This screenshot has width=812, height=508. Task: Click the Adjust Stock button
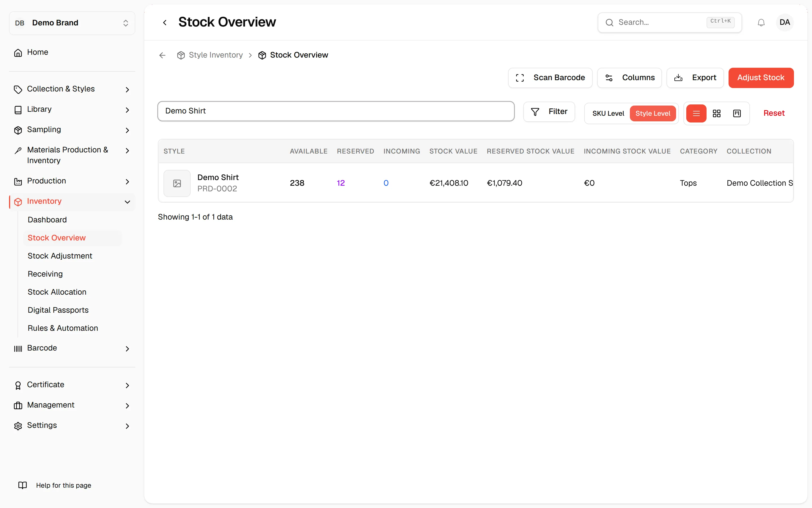[x=761, y=78]
